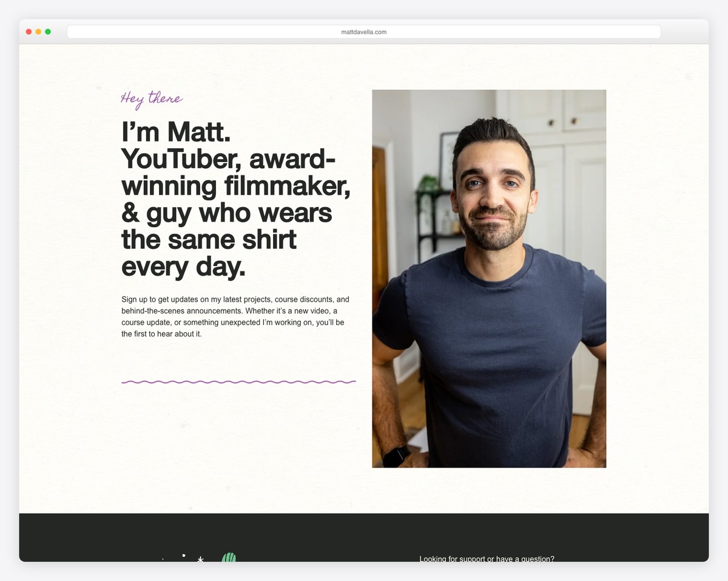The image size is (728, 581).
Task: Click the purple wavy divider line
Action: click(238, 381)
